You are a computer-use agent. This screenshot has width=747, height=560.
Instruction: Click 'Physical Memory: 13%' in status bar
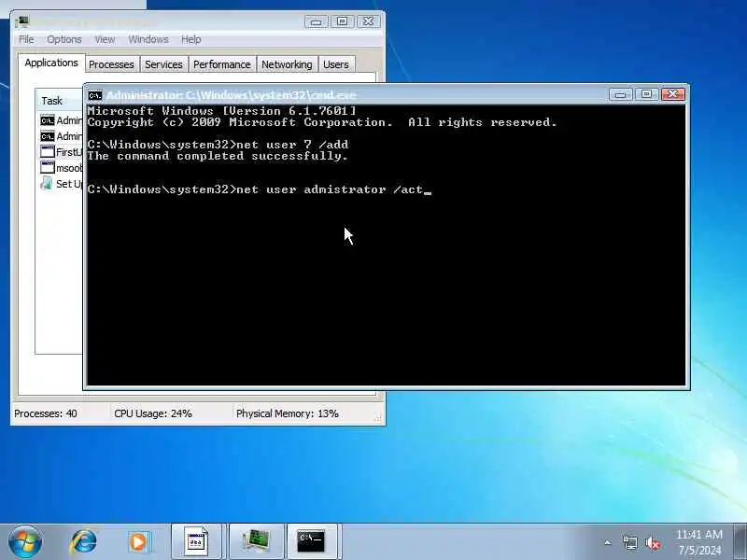point(288,413)
